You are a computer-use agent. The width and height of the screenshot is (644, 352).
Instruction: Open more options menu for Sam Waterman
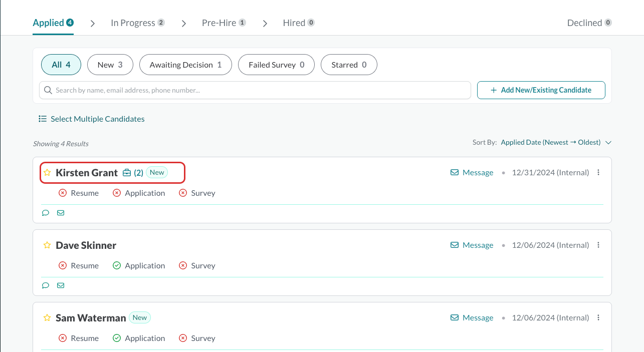pos(598,318)
